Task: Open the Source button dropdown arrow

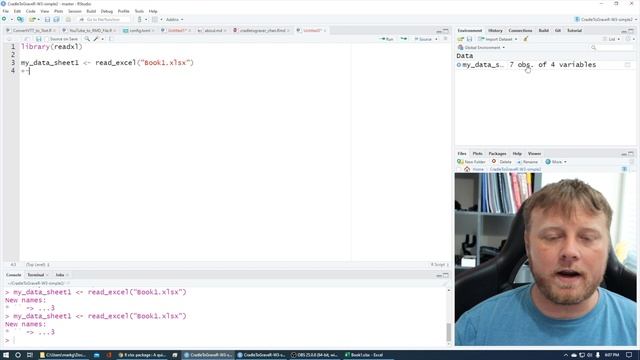Action: coord(436,39)
